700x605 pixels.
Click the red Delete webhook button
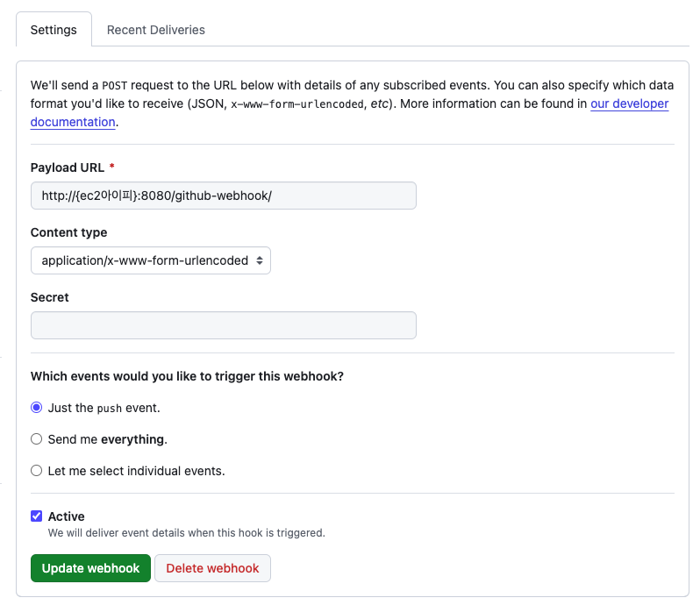click(x=212, y=568)
